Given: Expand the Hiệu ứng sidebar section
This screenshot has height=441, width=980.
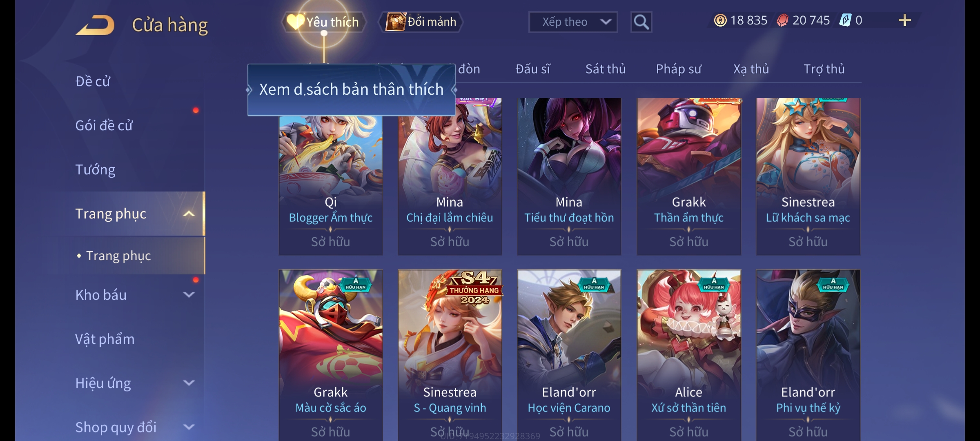Looking at the screenshot, I should tap(189, 383).
